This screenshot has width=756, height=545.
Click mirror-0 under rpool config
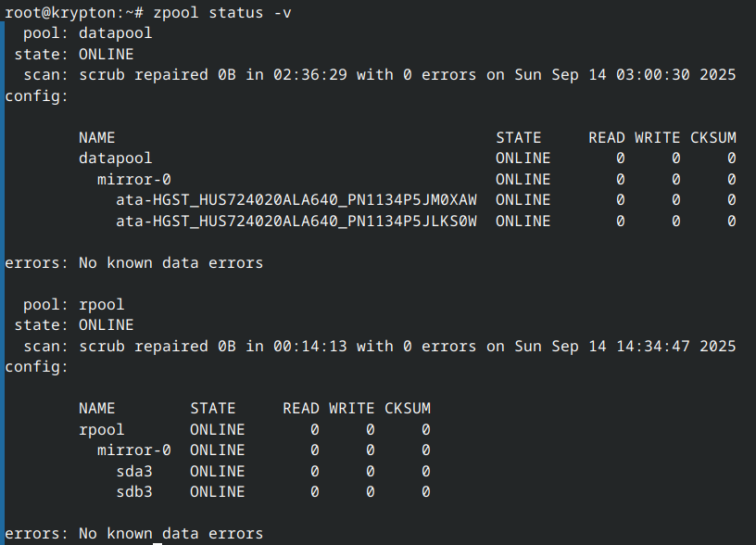tap(133, 450)
